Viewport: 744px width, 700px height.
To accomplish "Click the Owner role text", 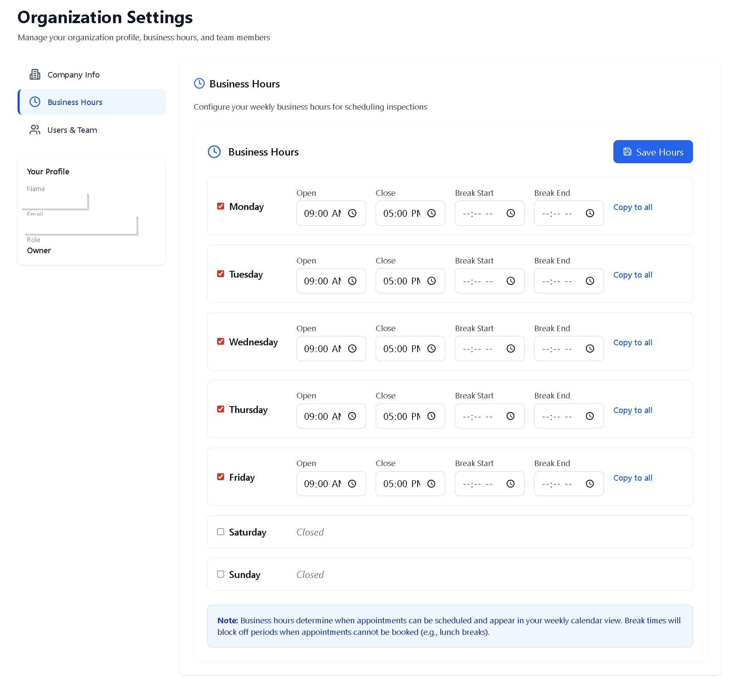I will [39, 251].
